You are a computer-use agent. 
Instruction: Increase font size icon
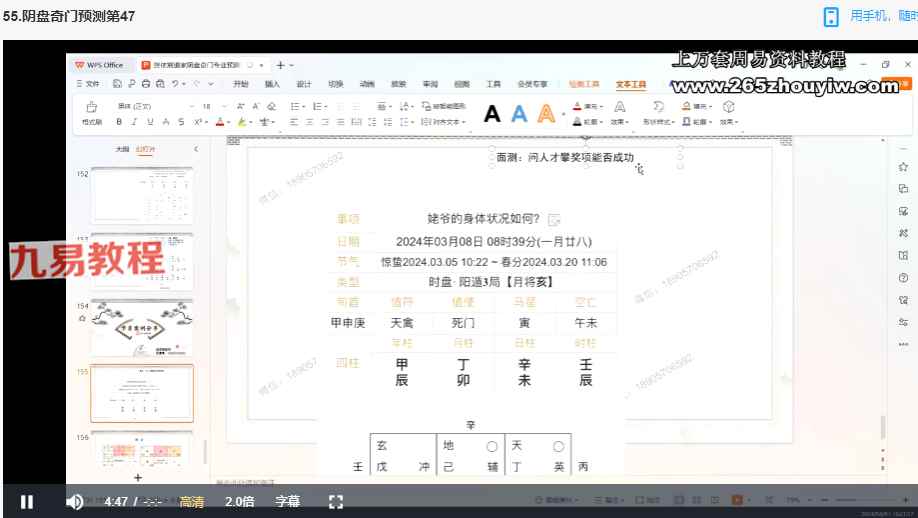tap(241, 106)
